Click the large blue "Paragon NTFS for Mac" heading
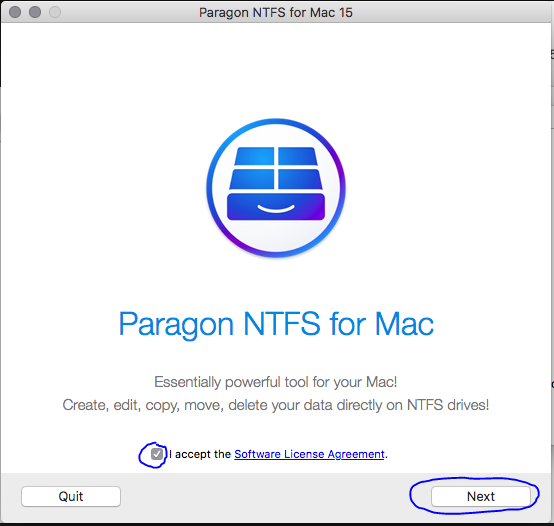The image size is (554, 526). 276,324
